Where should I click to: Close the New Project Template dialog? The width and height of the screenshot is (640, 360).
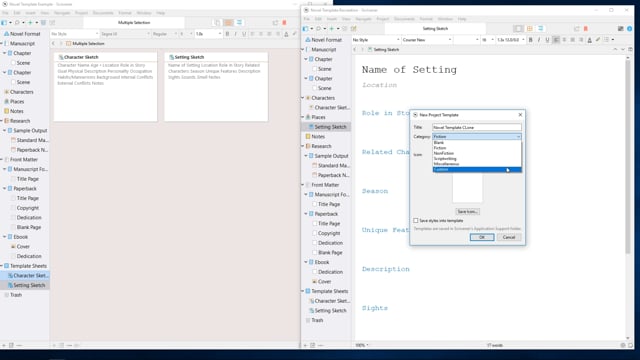[520, 115]
